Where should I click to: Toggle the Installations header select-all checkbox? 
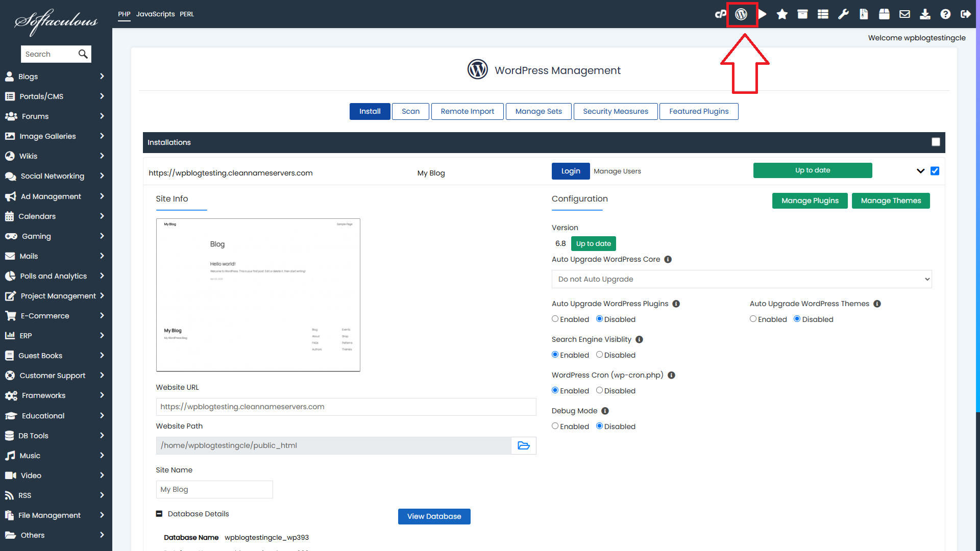936,142
